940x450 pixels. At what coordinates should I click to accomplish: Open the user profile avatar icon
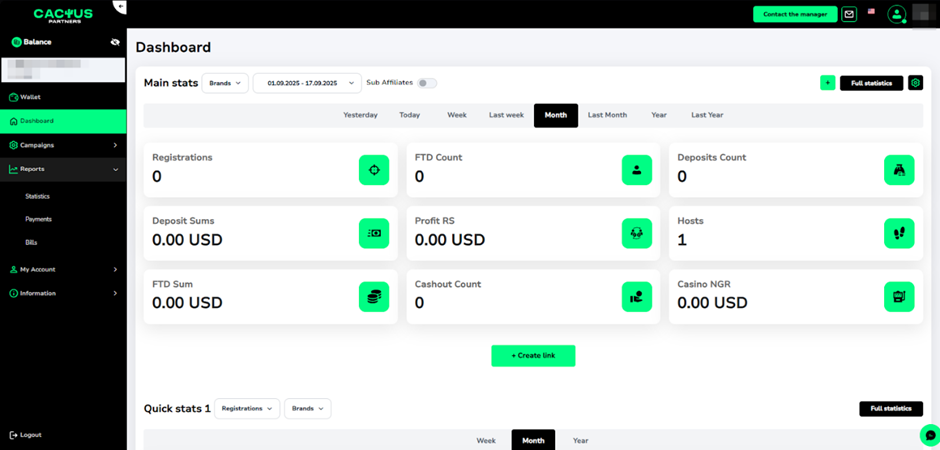coord(896,14)
